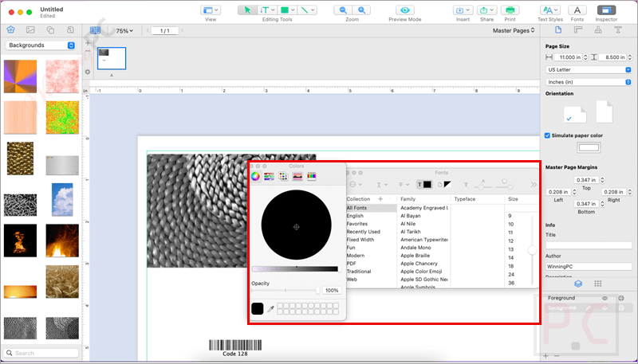Select the Text tool in toolbar
Image resolution: width=638 pixels, height=364 pixels.
pyautogui.click(x=265, y=10)
